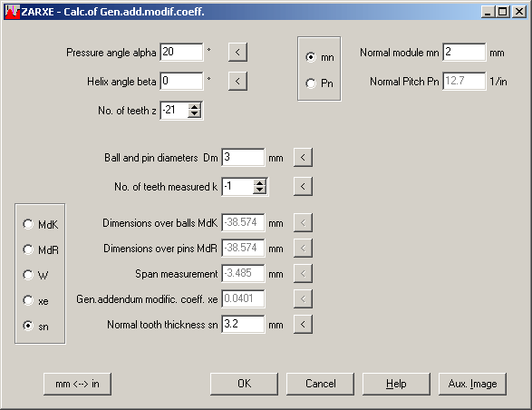Select the MdR radio option
The image size is (532, 410).
point(41,250)
